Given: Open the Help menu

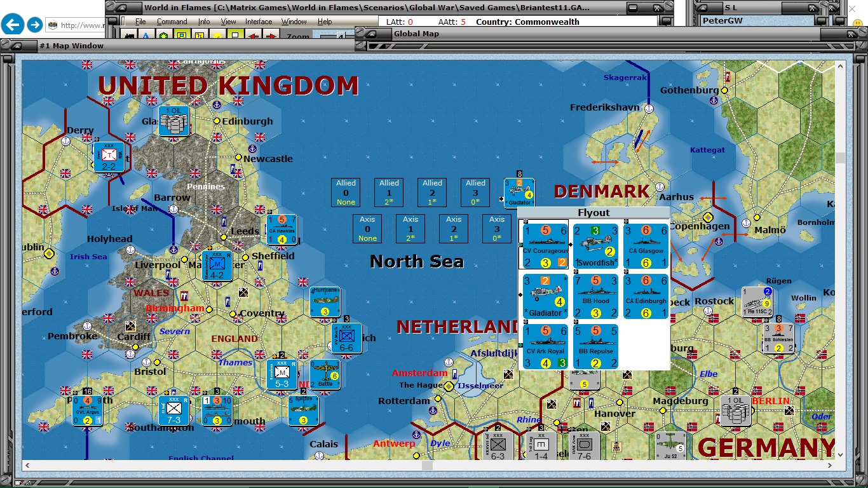Looking at the screenshot, I should (325, 22).
